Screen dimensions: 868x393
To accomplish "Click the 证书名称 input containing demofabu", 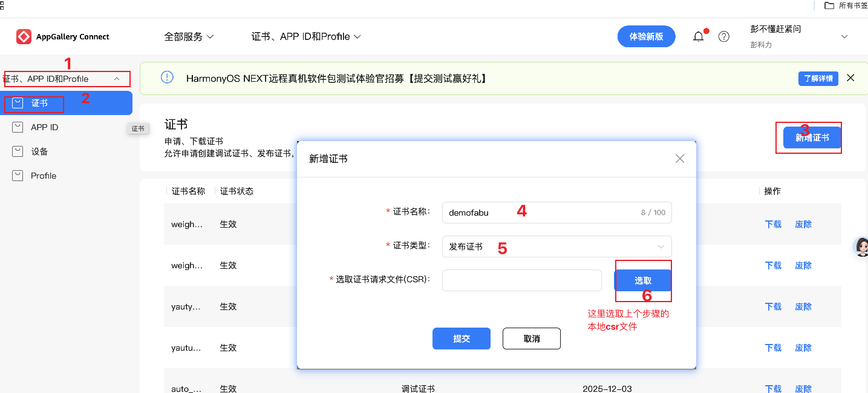I will 544,213.
